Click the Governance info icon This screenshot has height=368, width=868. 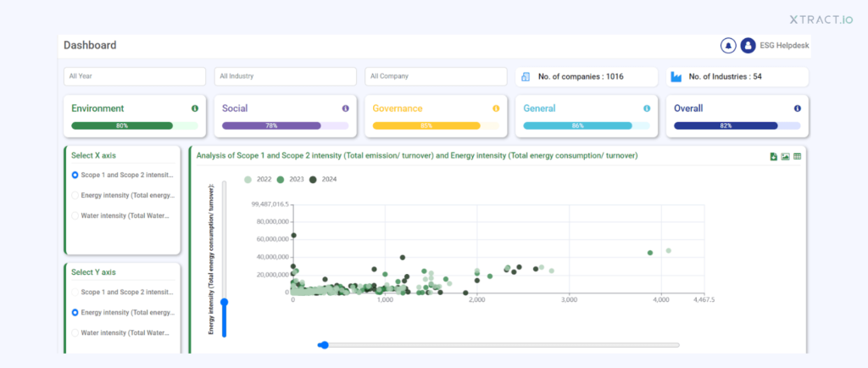click(x=496, y=109)
